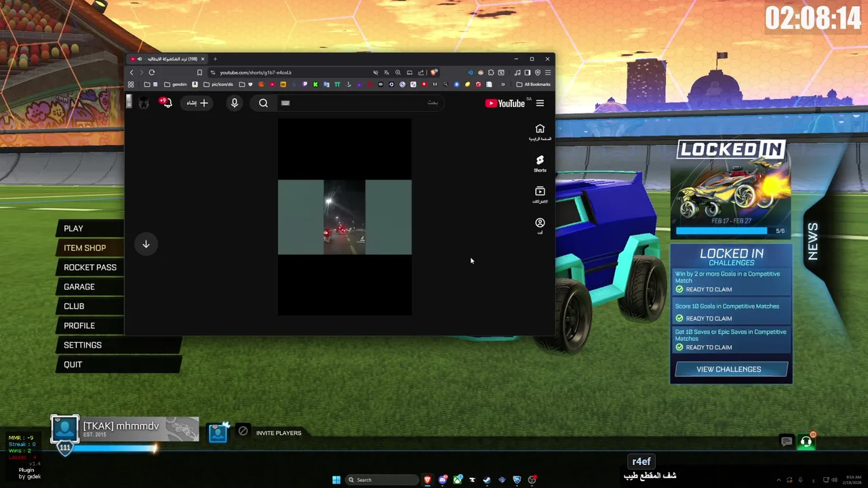Image resolution: width=868 pixels, height=488 pixels.
Task: Open the All Bookmarks folder
Action: click(533, 85)
